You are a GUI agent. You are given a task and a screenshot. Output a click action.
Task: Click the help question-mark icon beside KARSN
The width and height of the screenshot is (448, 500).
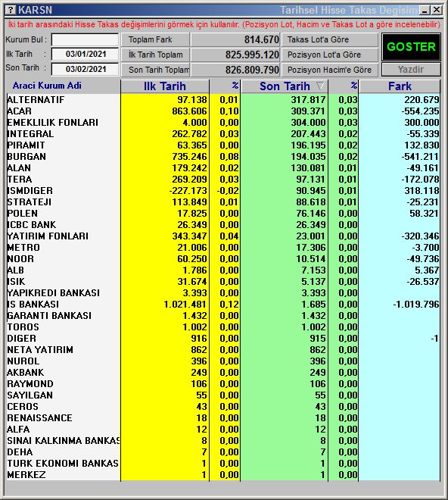[x=11, y=10]
